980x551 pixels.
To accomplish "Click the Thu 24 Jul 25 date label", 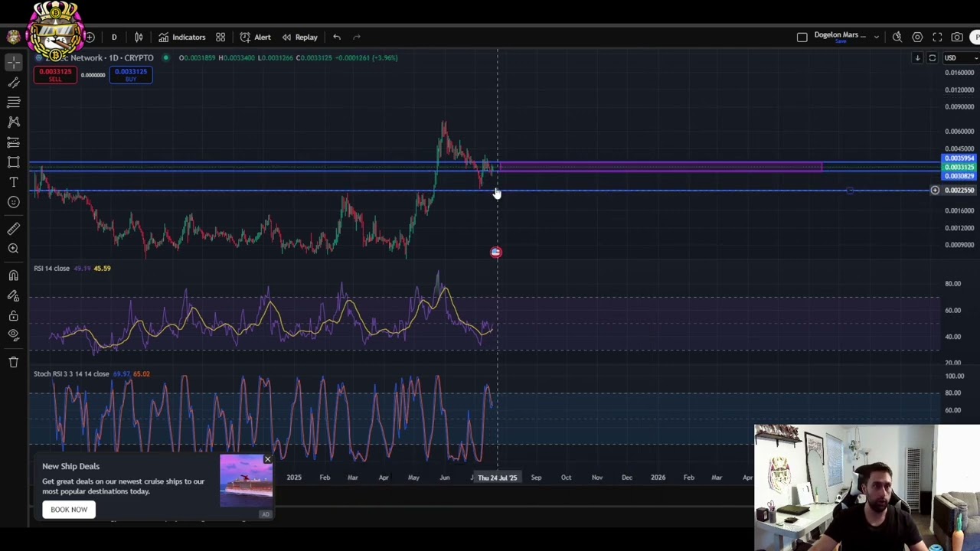I will coord(498,478).
